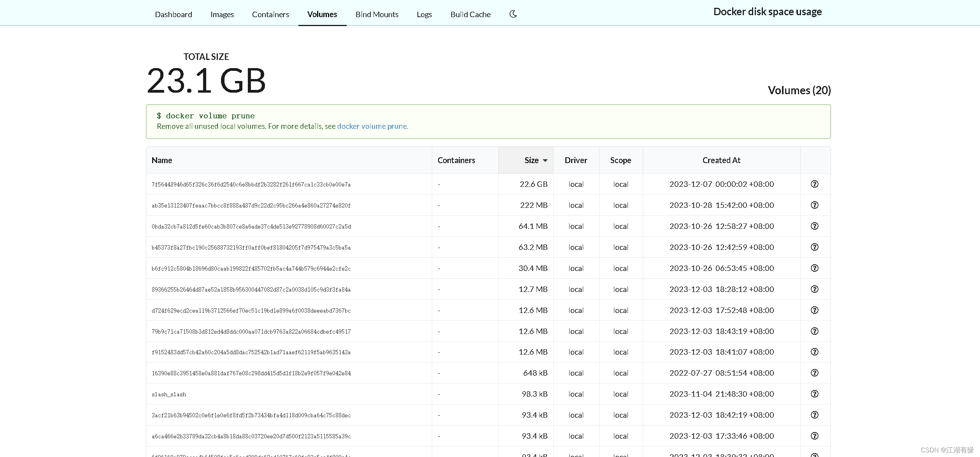This screenshot has height=457, width=980.
Task: Click help icon for 64.1 MB volume
Action: pyautogui.click(x=814, y=226)
